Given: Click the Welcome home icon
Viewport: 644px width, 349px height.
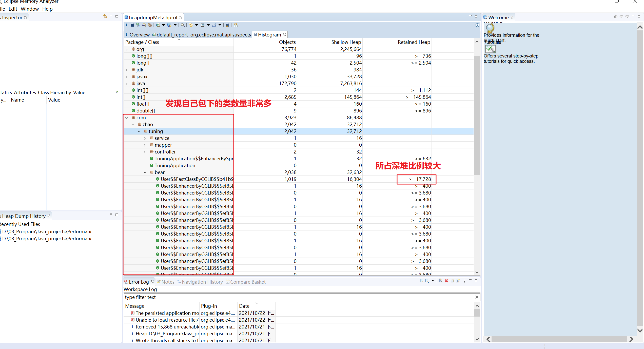Looking at the screenshot, I should pos(616,16).
